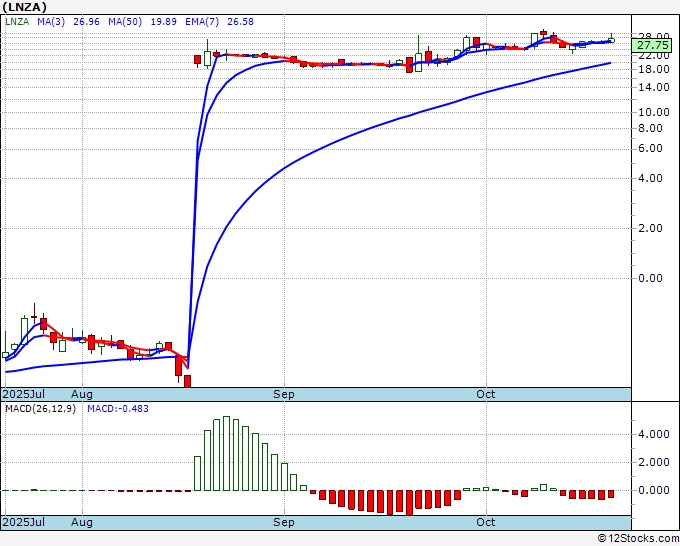Click the Sep label on MACD axis
The height and width of the screenshot is (546, 680).
click(284, 522)
